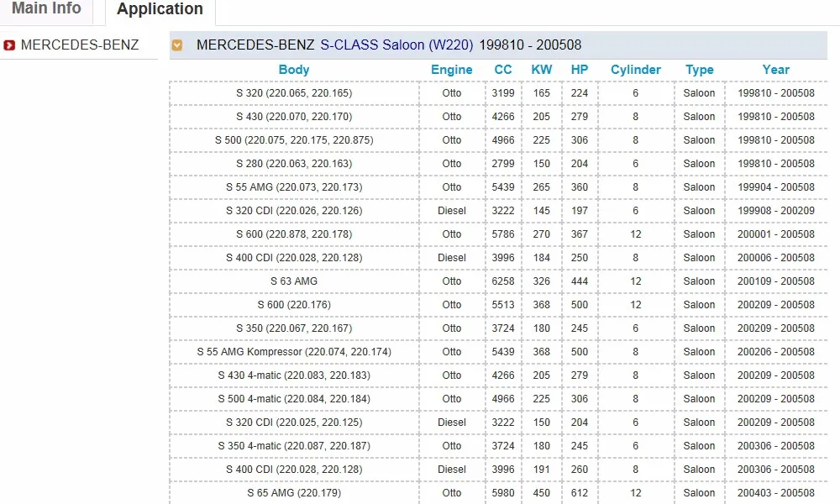Collapse the S-CLASS Saloon (W220) section
This screenshot has width=840, height=504.
click(177, 45)
